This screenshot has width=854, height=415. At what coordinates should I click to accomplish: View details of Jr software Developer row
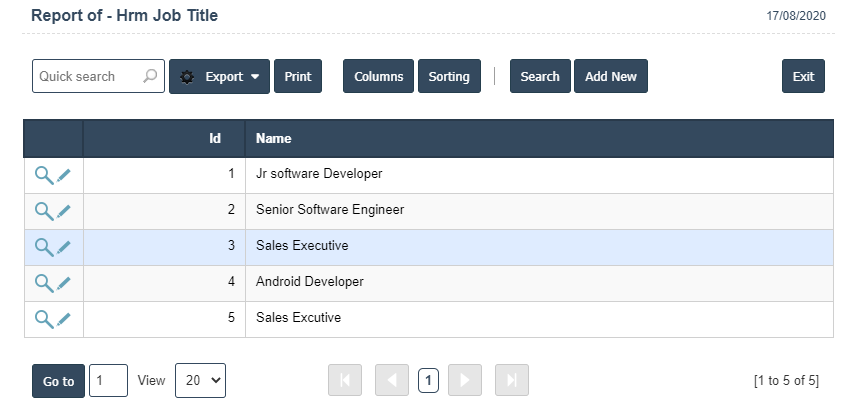[x=44, y=175]
